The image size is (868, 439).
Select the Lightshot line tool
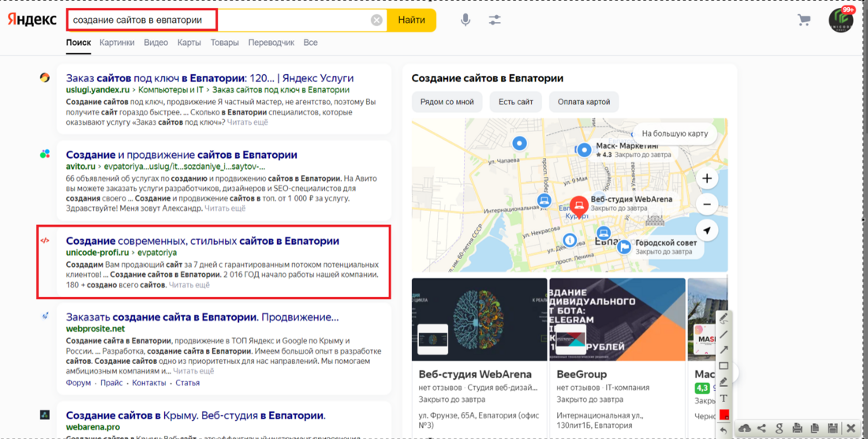pyautogui.click(x=724, y=334)
